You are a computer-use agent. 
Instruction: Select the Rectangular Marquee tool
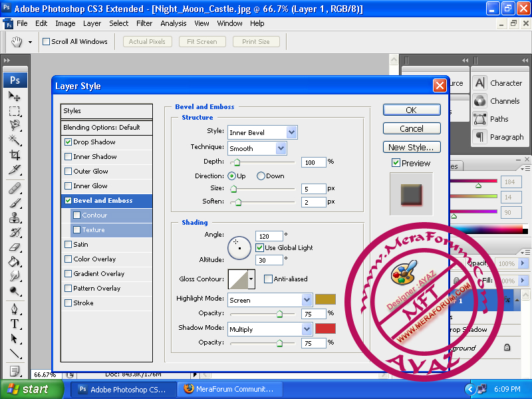pyautogui.click(x=14, y=111)
